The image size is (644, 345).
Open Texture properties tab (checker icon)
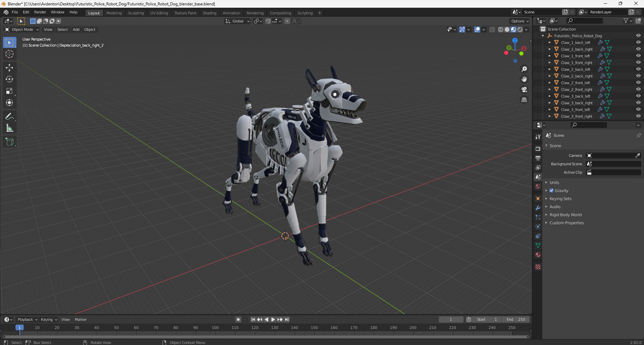pos(538,267)
